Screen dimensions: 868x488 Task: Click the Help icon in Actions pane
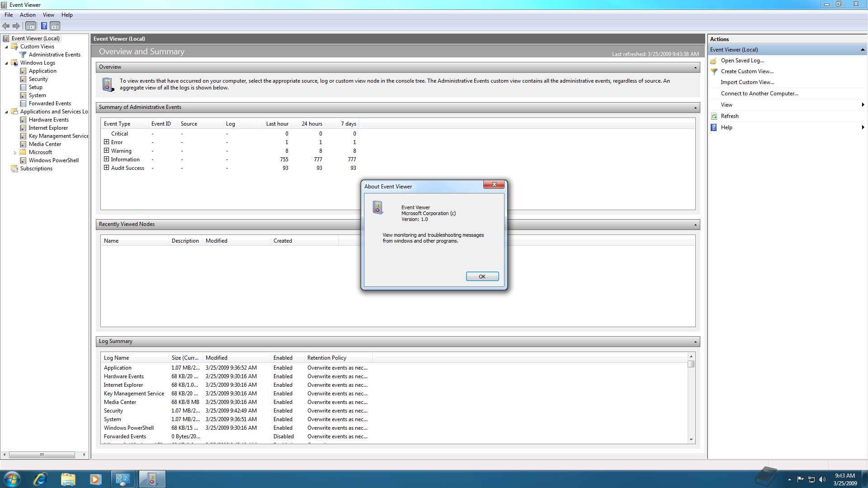714,127
